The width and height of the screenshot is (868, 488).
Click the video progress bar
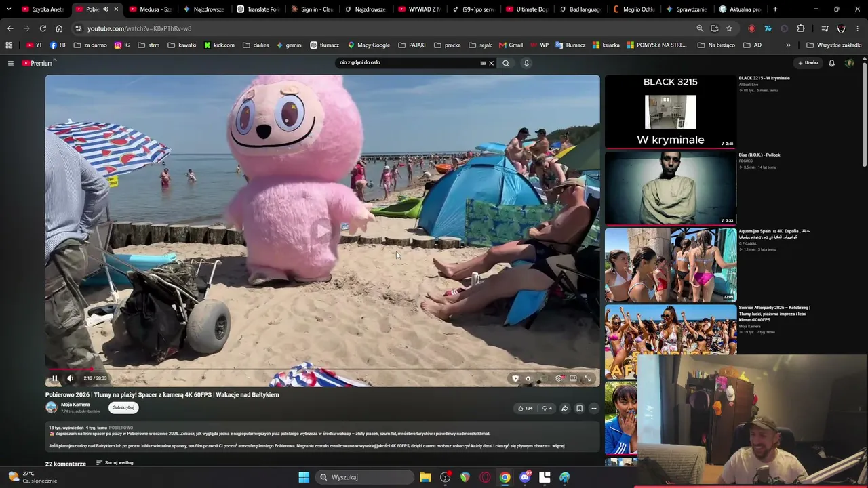point(323,369)
